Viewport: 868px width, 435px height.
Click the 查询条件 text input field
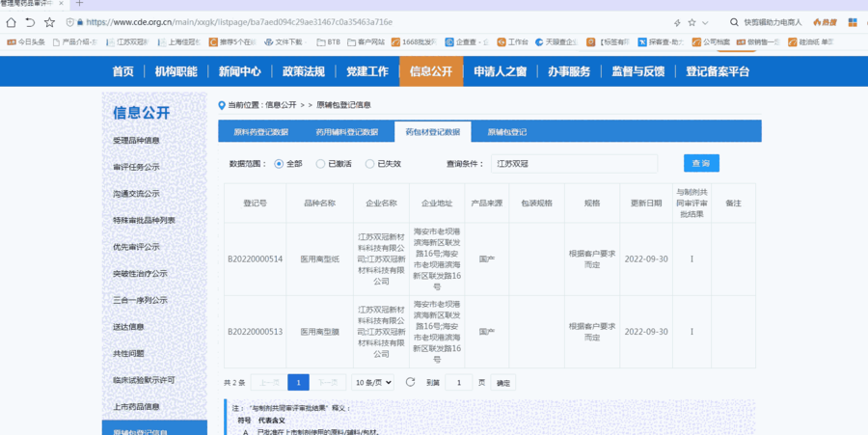click(573, 164)
